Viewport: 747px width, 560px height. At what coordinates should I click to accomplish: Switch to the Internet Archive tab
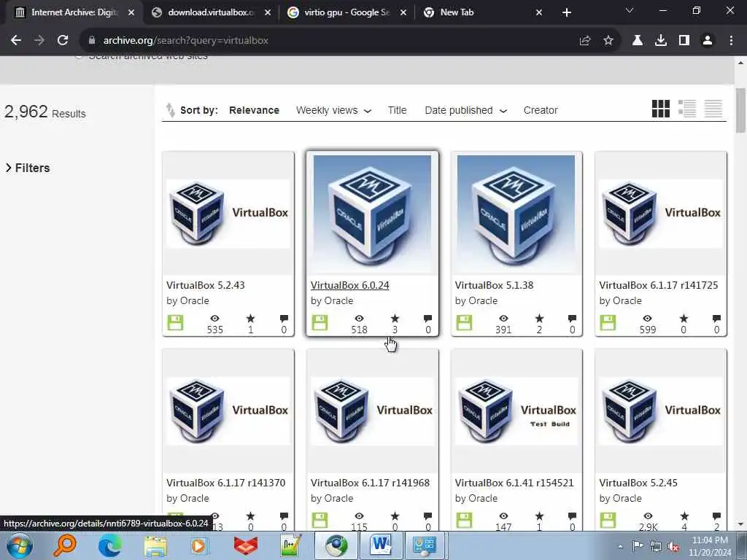74,12
